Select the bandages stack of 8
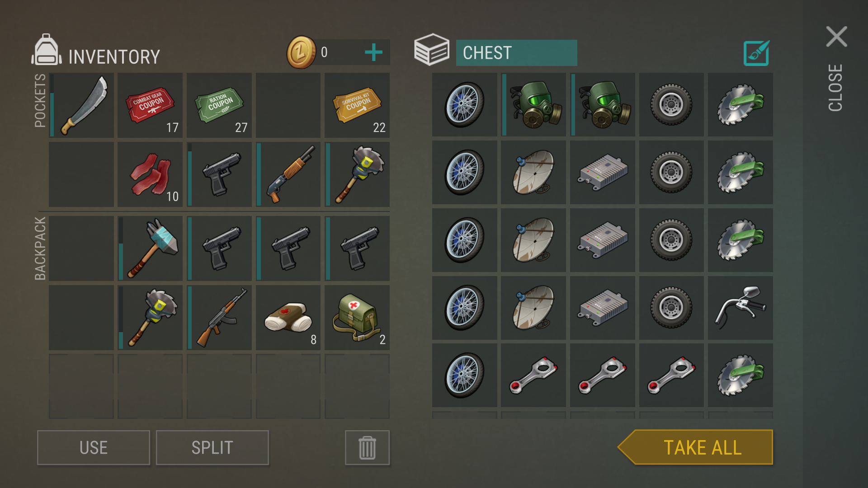This screenshot has width=868, height=488. (288, 317)
